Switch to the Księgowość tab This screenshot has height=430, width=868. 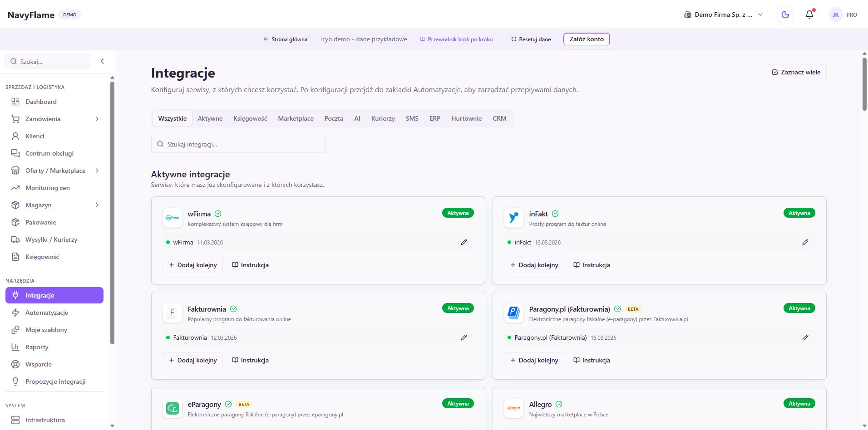pyautogui.click(x=250, y=118)
